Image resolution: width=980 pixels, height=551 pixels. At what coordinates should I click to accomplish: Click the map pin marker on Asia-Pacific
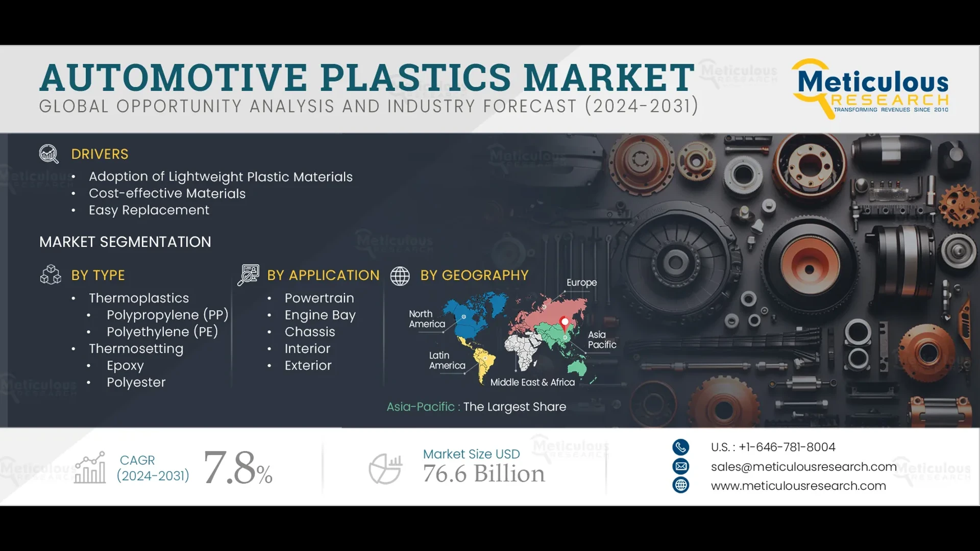565,322
